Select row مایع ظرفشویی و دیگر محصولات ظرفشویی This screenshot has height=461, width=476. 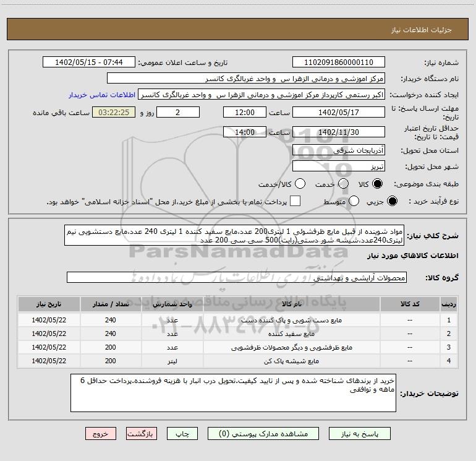point(238,347)
